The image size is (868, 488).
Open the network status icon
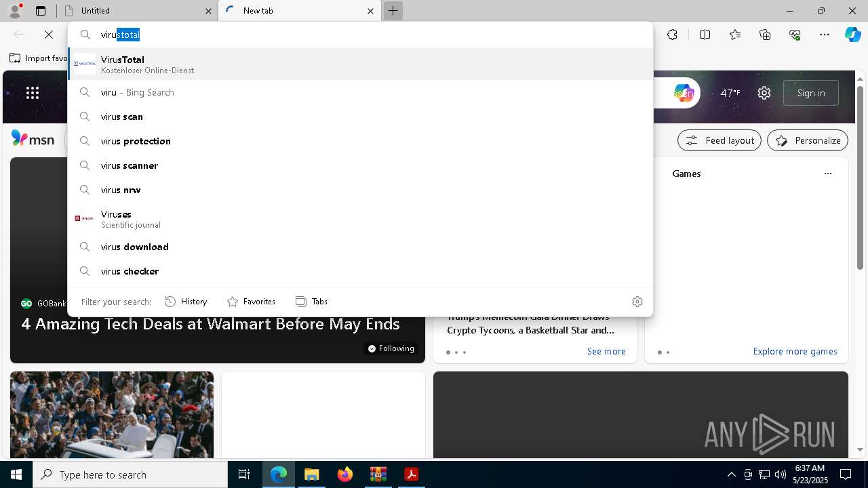tap(764, 474)
